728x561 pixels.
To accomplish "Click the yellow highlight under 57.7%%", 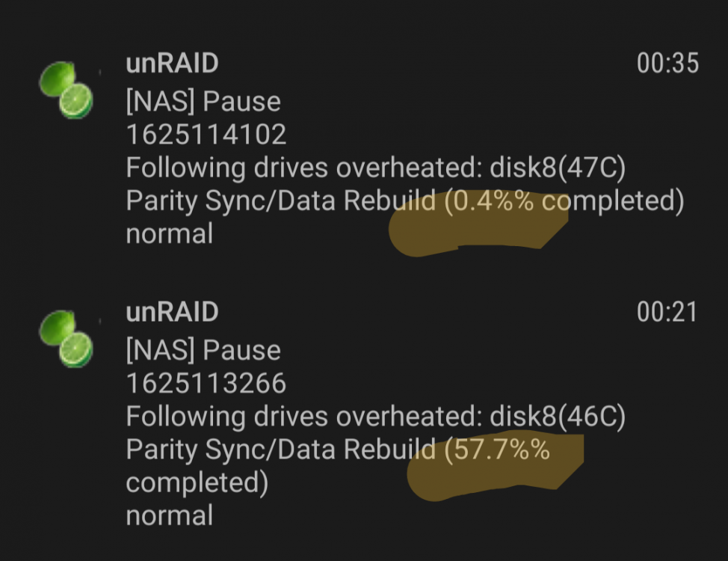I will (496, 468).
